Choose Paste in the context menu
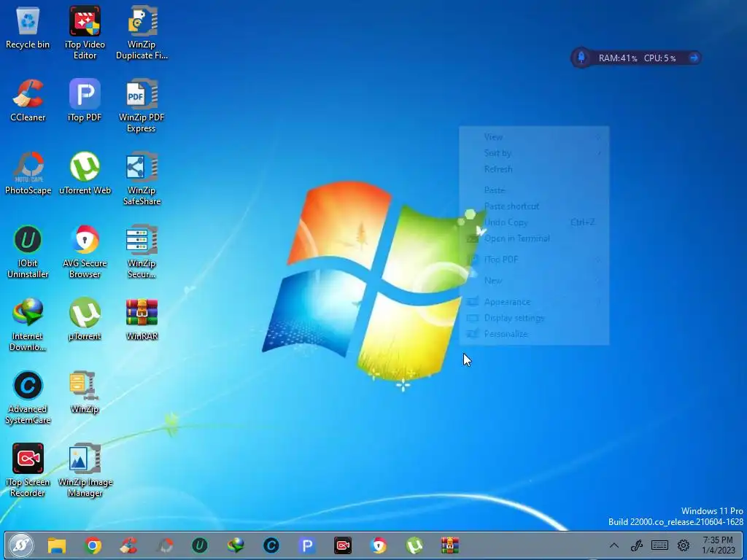The image size is (747, 560). click(x=534, y=190)
